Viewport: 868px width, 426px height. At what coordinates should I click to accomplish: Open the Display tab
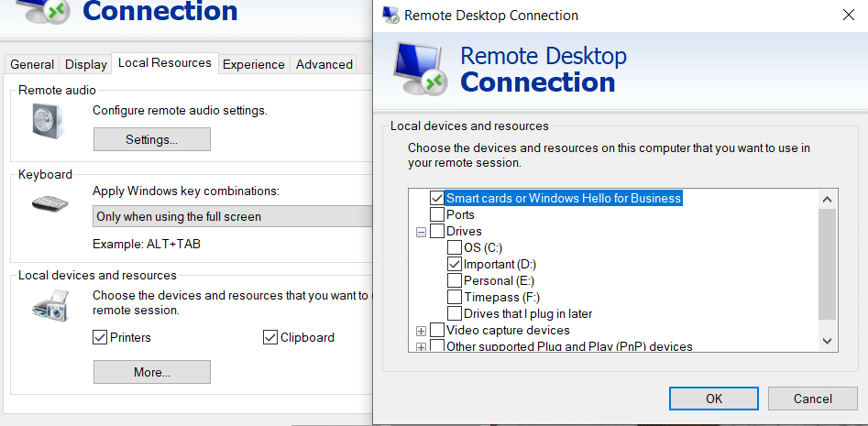86,64
